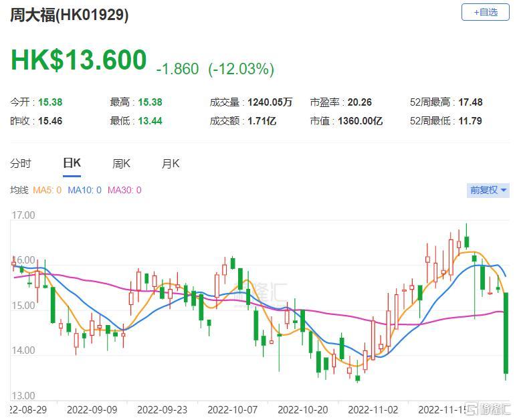Viewport: 515px width, 420px height.
Task: Click the current price HK$13.600
Action: [78, 60]
